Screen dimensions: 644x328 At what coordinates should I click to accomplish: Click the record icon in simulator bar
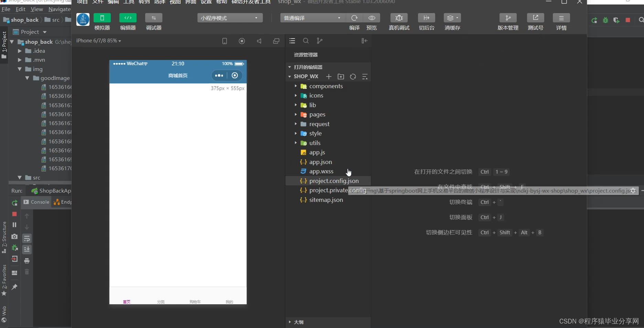click(x=242, y=41)
